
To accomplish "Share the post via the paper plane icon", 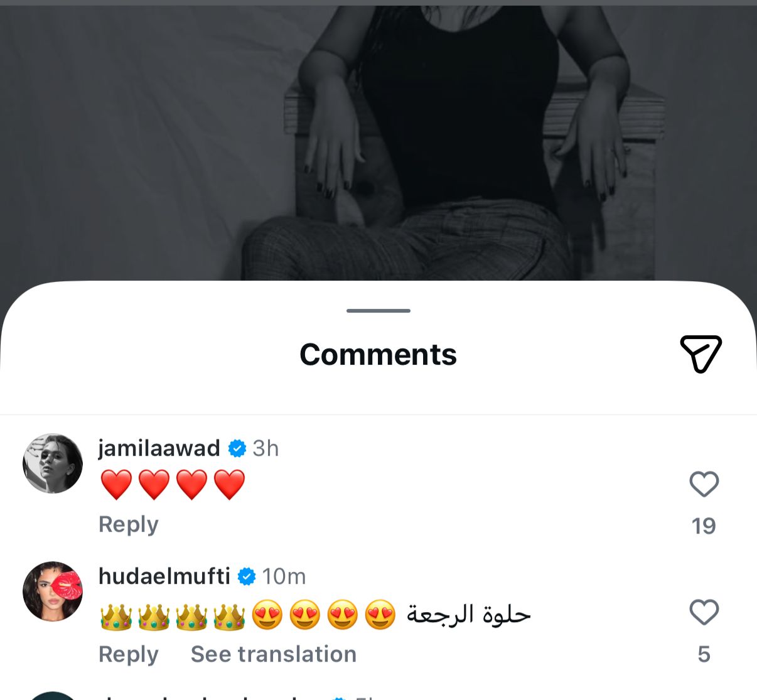I will [701, 353].
